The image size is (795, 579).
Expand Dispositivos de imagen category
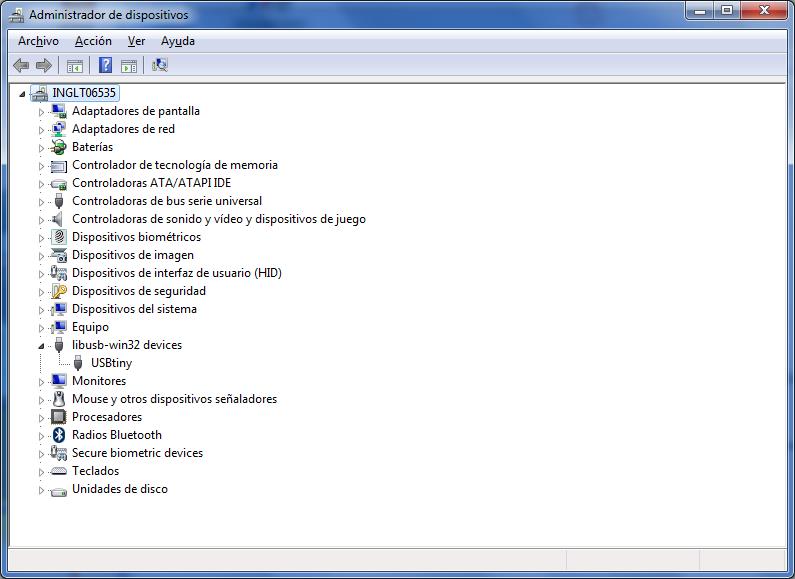(42, 256)
